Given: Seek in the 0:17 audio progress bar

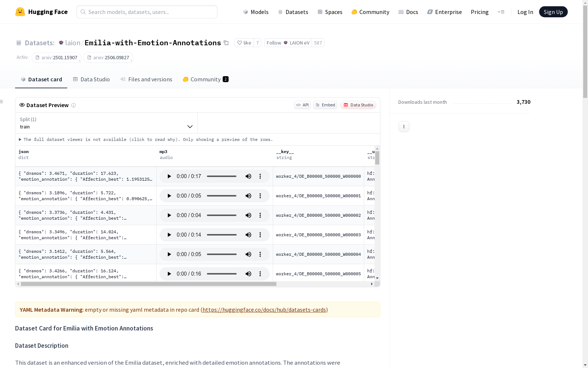Looking at the screenshot, I should [222, 176].
